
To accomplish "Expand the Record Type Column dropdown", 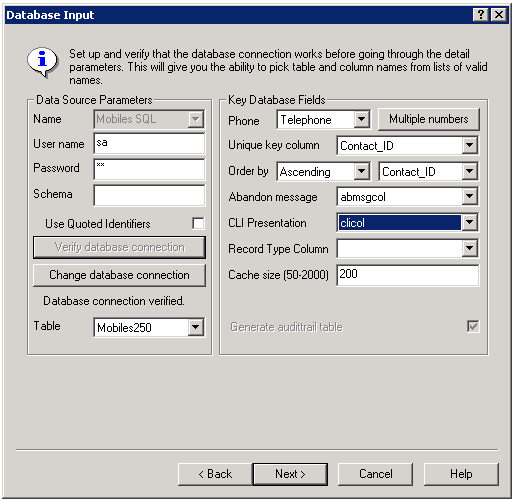I will coord(469,248).
